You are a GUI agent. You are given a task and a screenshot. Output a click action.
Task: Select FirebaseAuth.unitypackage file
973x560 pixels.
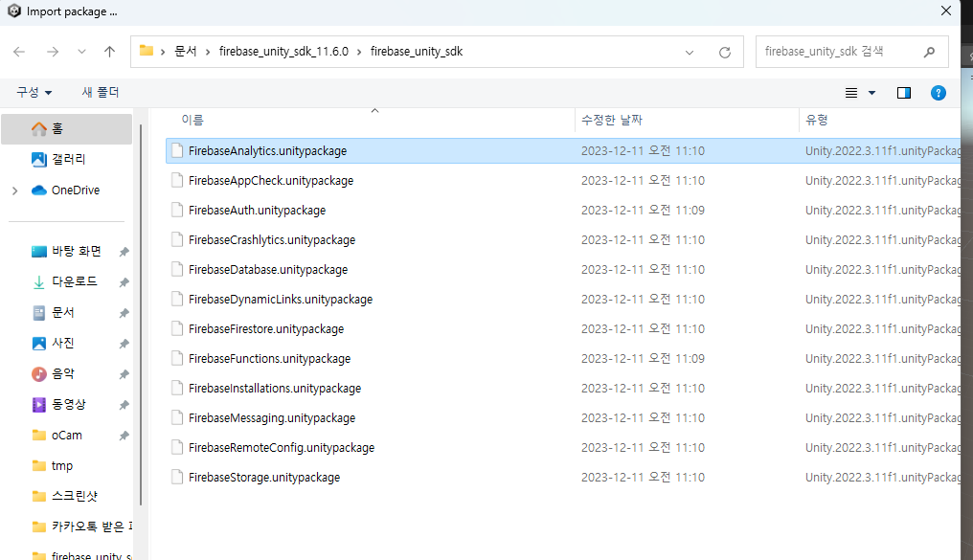click(257, 211)
